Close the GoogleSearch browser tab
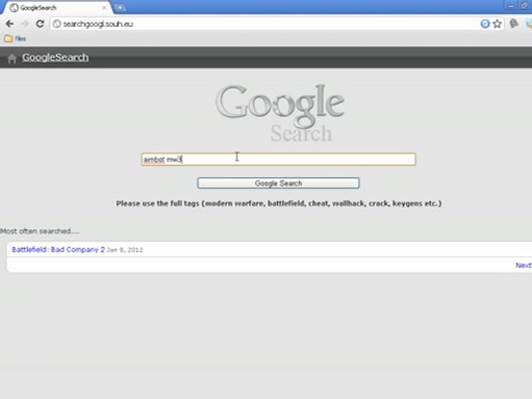Image resolution: width=532 pixels, height=399 pixels. [x=105, y=7]
